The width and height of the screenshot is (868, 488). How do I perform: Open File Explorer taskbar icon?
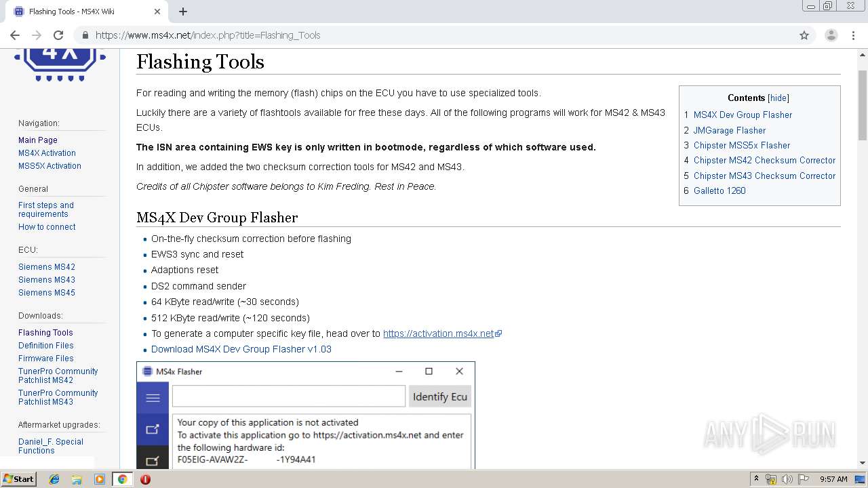77,479
